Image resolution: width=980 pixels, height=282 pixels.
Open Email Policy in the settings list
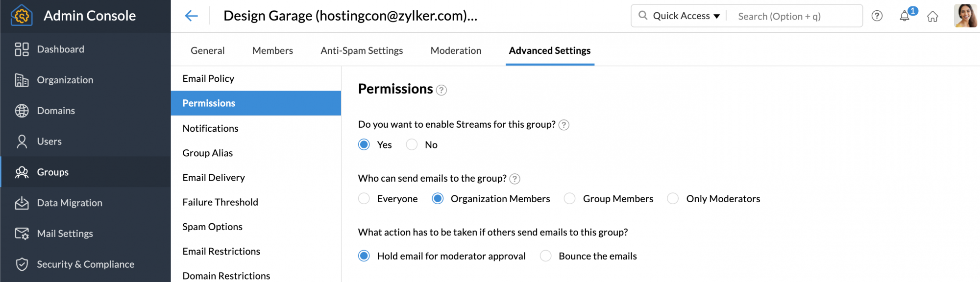pos(208,79)
